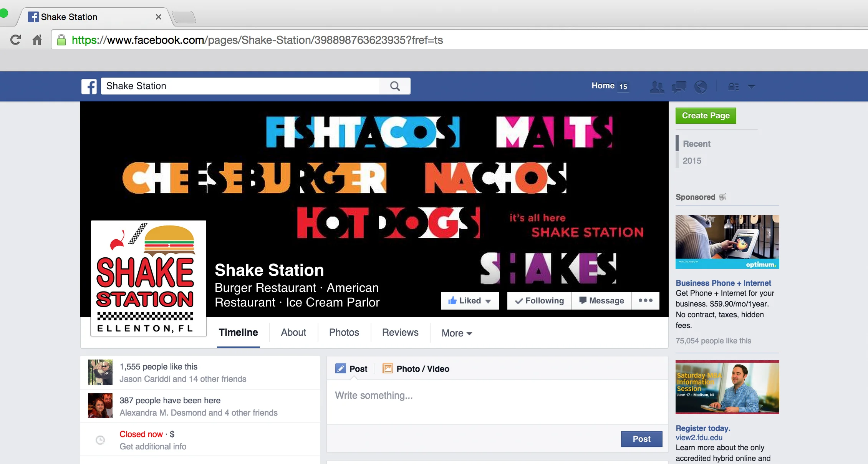868x464 pixels.
Task: Click 75,054 people like this text
Action: pyautogui.click(x=713, y=341)
